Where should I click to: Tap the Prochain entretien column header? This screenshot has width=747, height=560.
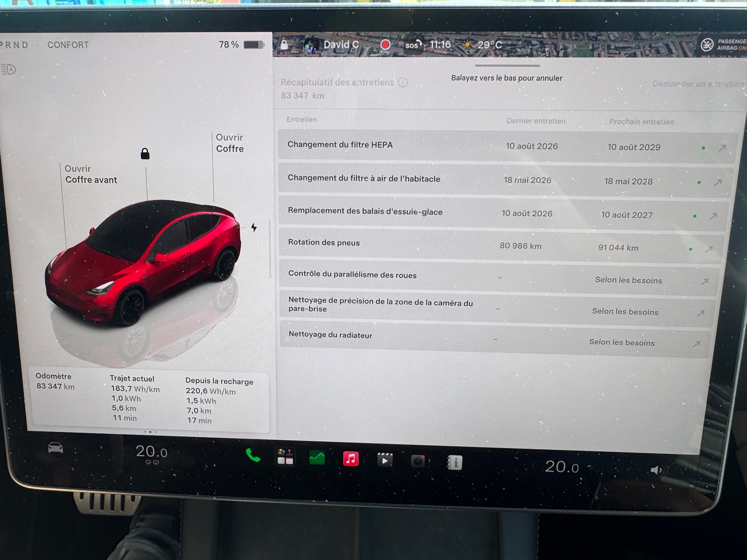pyautogui.click(x=642, y=122)
